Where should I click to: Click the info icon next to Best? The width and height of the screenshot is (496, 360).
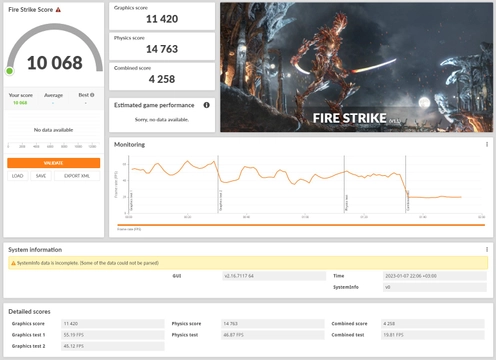(x=92, y=95)
